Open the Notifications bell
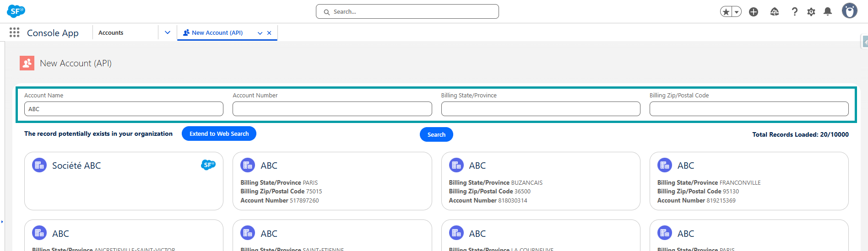 point(828,12)
